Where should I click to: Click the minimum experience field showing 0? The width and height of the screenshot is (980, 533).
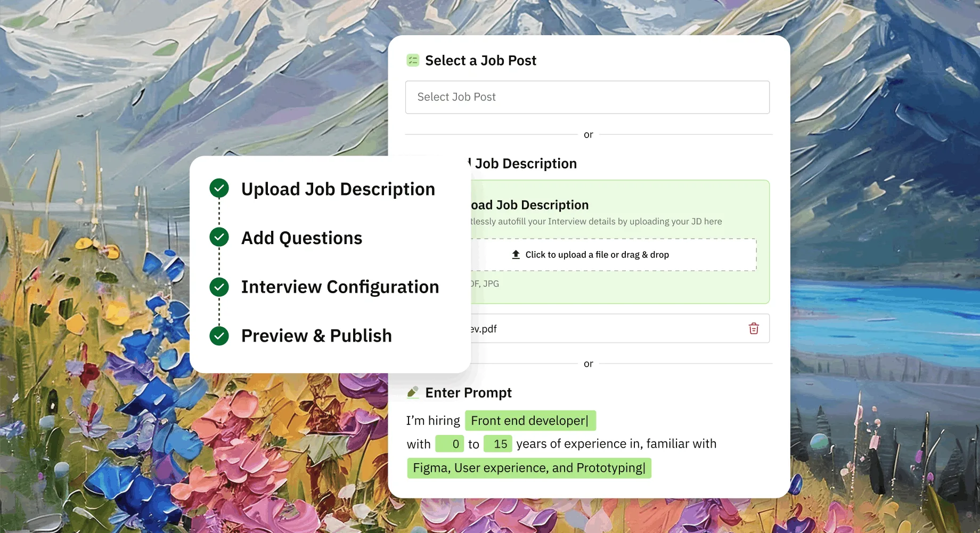point(450,444)
